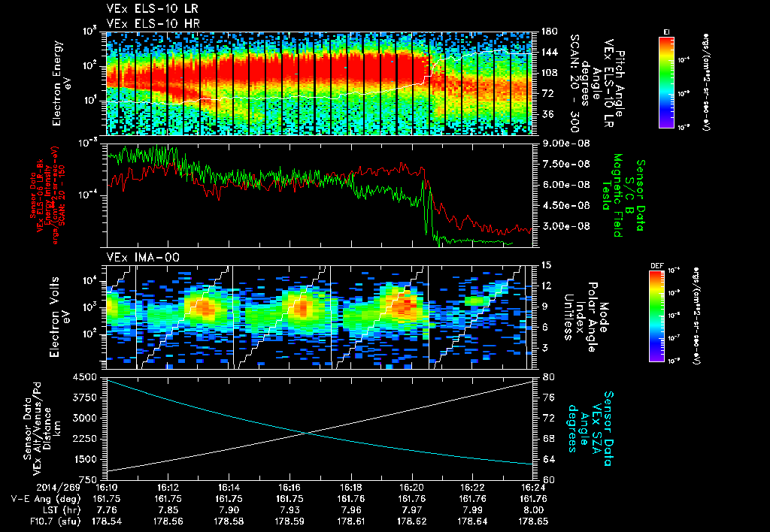
Task: Click the DEF color scale bar
Action: click(x=656, y=316)
